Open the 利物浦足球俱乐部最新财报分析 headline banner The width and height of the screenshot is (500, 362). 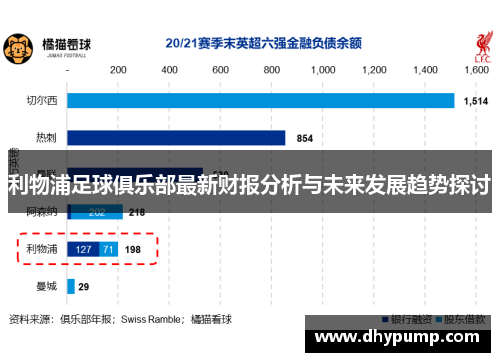tap(250, 182)
